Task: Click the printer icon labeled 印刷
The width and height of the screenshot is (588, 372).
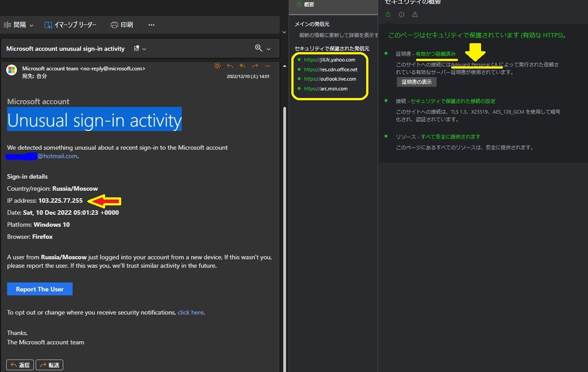Action: (122, 25)
